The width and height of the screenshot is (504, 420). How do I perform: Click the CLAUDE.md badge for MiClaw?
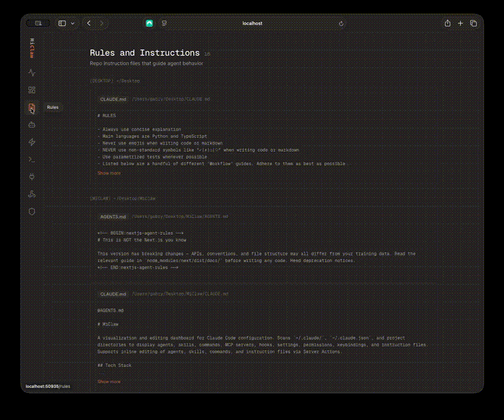tap(113, 294)
